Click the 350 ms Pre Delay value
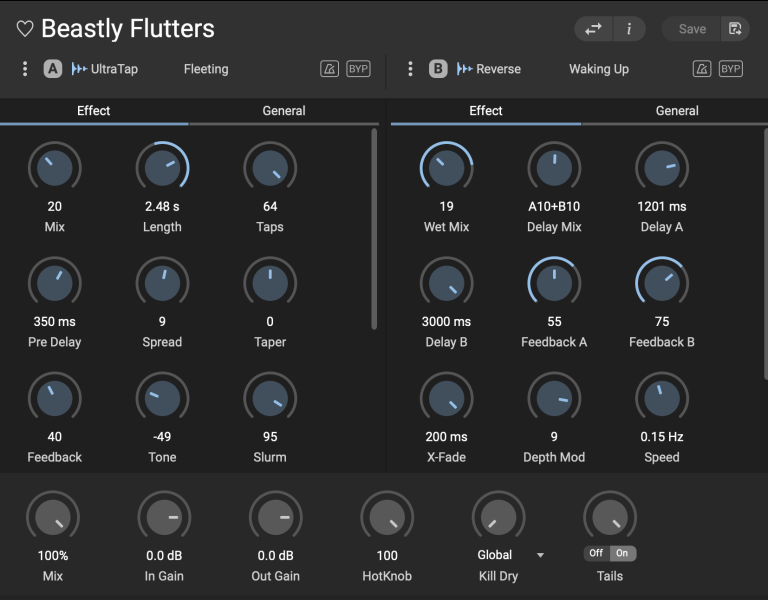Screen dimensions: 768x600 click(x=54, y=321)
